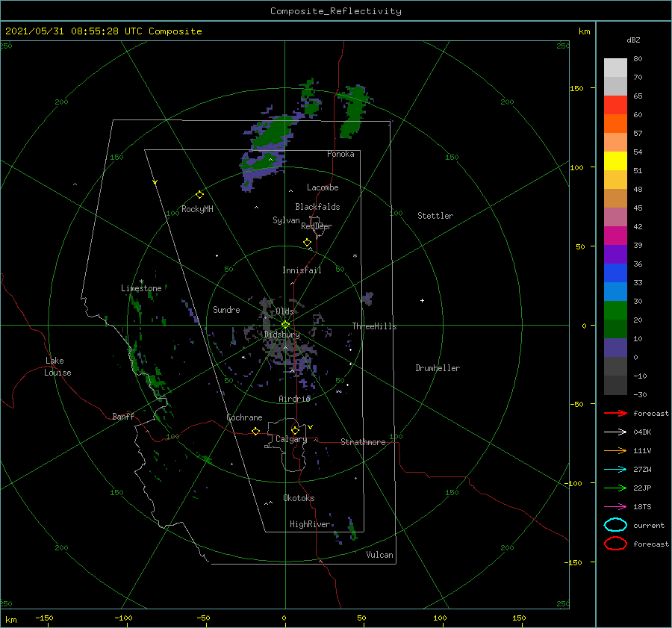
Task: Click the yellow diamond marker below RedDeer
Action: (307, 243)
